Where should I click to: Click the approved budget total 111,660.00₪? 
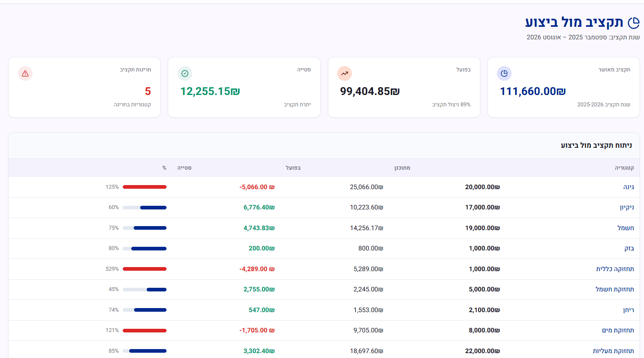533,91
